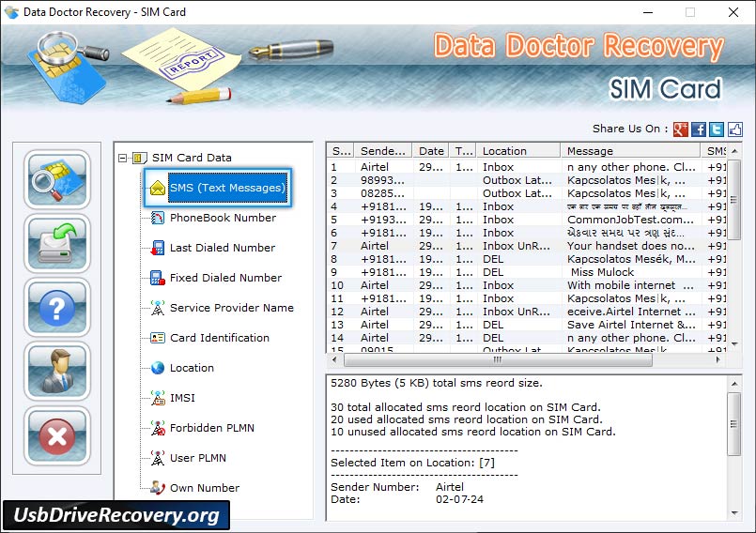Open Service Provider Name tree item
This screenshot has width=756, height=533.
(231, 308)
